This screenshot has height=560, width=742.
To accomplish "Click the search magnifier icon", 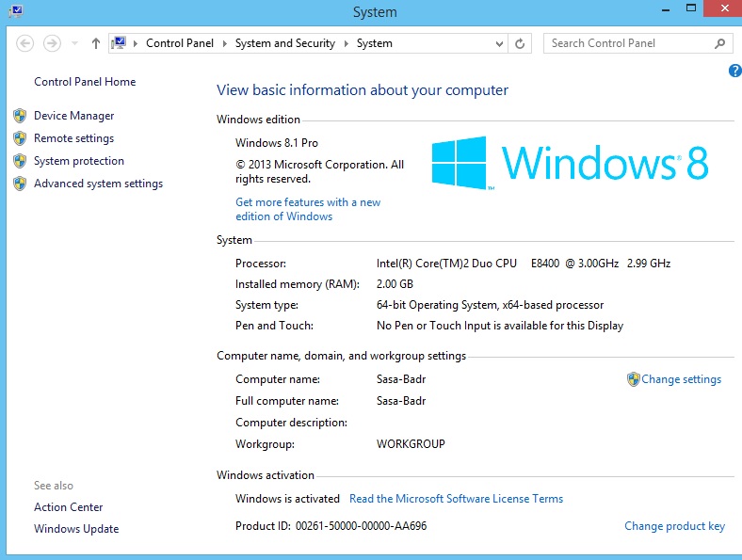I will coord(720,43).
